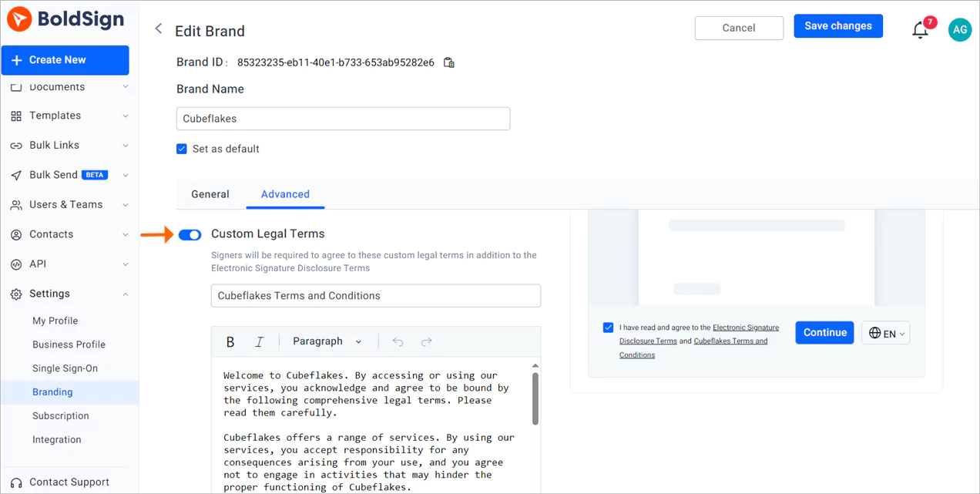Expand the API menu chevron

[x=126, y=264]
